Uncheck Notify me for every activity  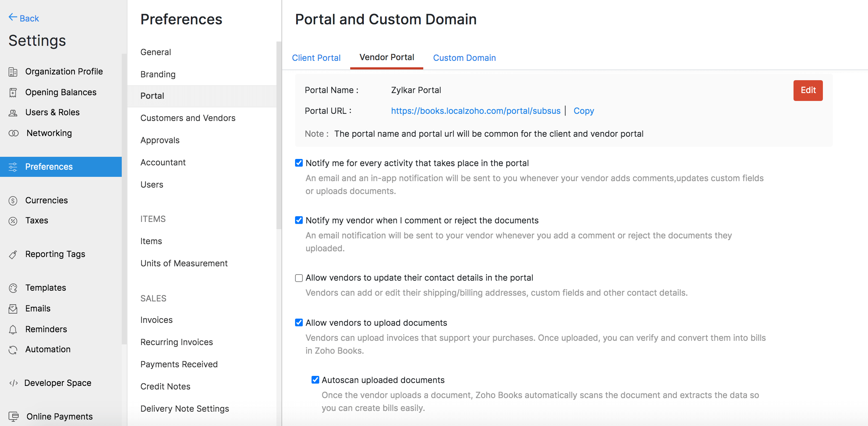(299, 163)
